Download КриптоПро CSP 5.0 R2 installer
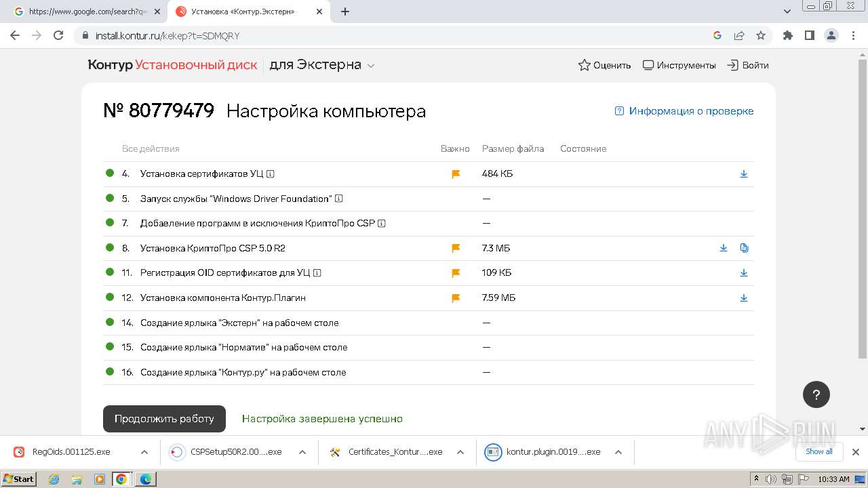The height and width of the screenshot is (488, 868). (x=724, y=248)
